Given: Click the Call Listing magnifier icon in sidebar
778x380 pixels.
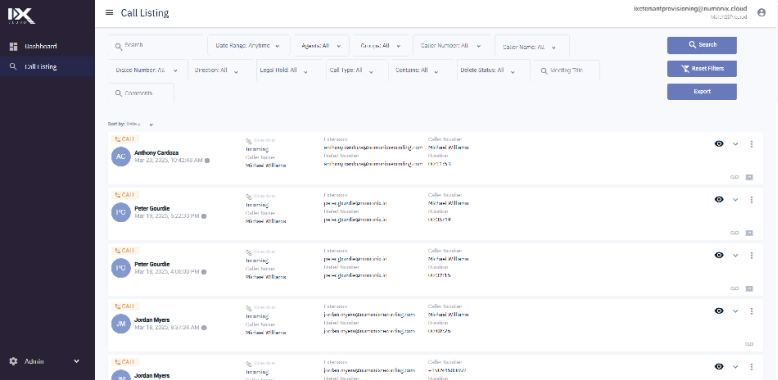Looking at the screenshot, I should click(13, 66).
